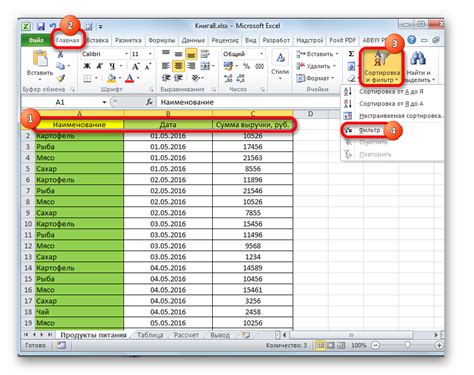The height and width of the screenshot is (375, 474).
Task: Toggle bold (Ж) formatting
Action: click(87, 66)
